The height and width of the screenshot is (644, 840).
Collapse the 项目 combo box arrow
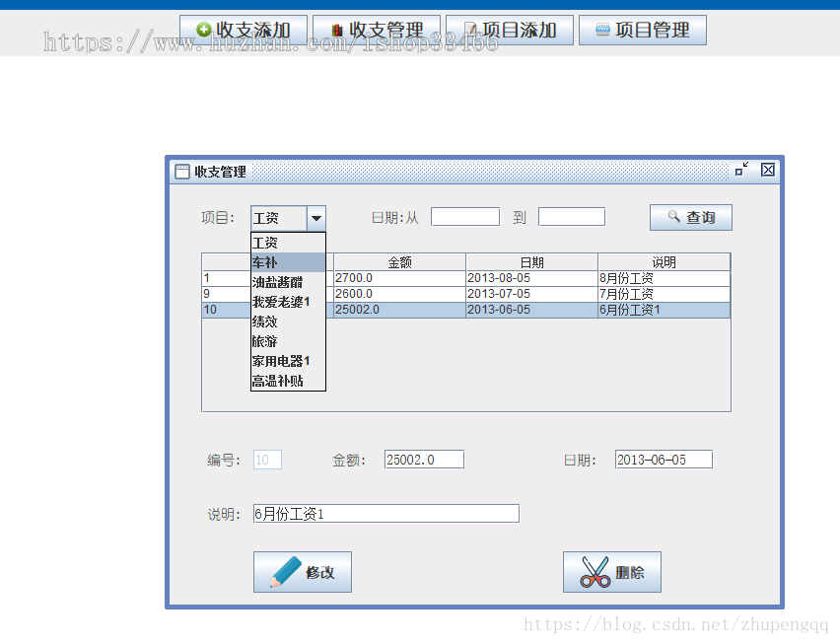click(x=316, y=218)
